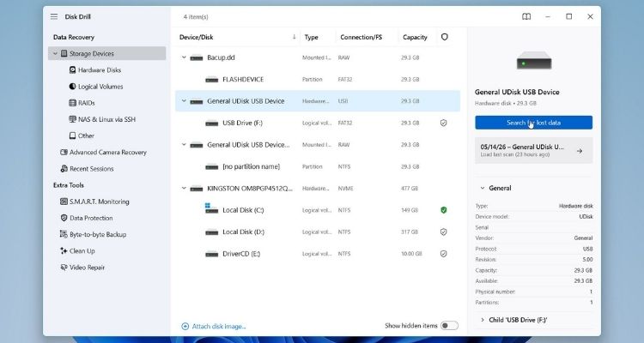Sort by Connection/FS column header
The width and height of the screenshot is (644, 343).
(x=361, y=38)
